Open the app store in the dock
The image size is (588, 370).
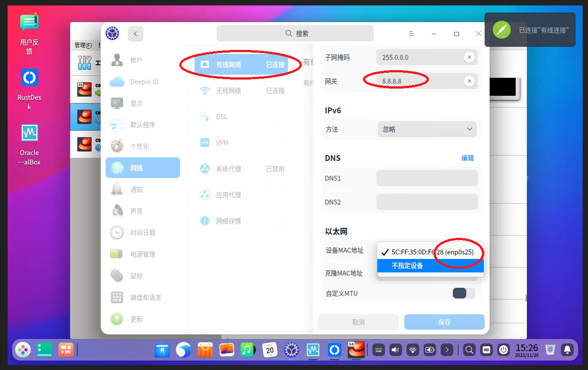click(205, 349)
